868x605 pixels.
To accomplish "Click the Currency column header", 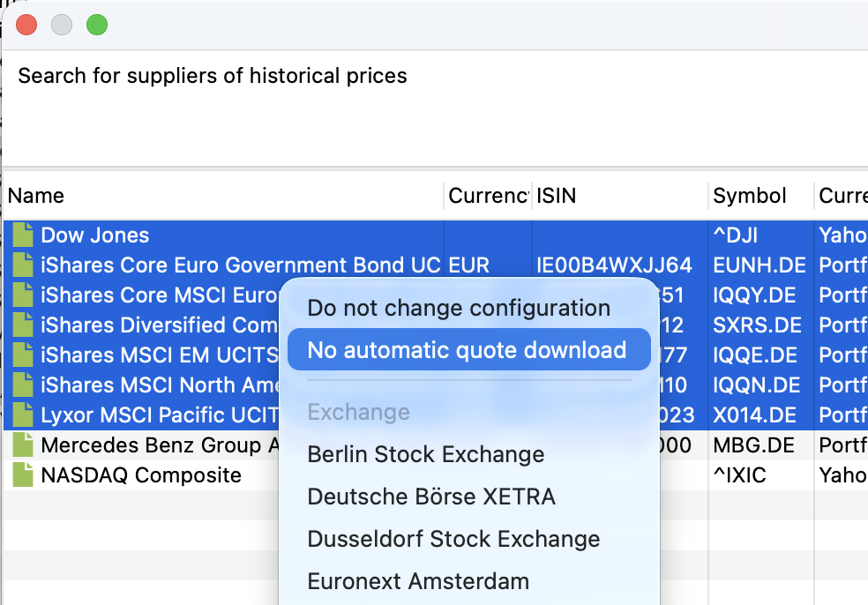I will click(x=488, y=196).
